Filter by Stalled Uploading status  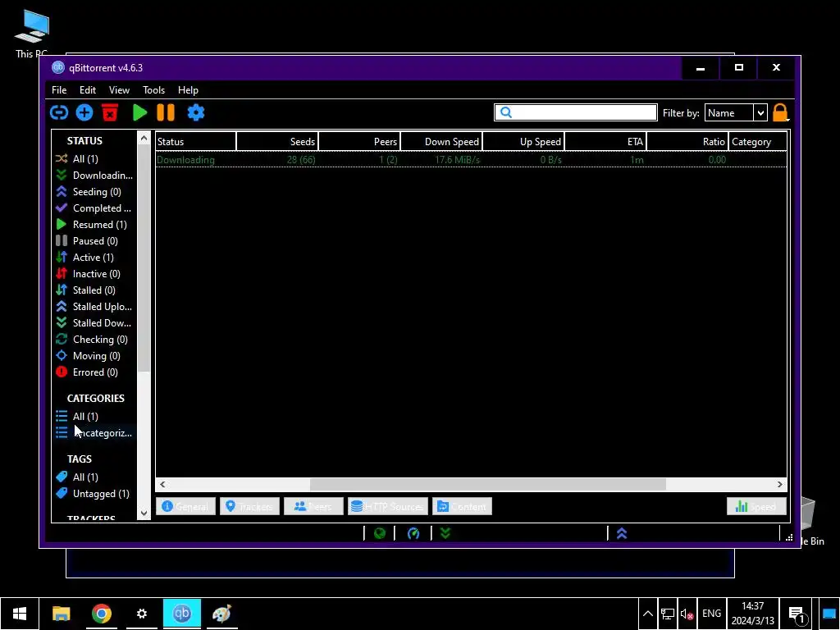pos(94,307)
